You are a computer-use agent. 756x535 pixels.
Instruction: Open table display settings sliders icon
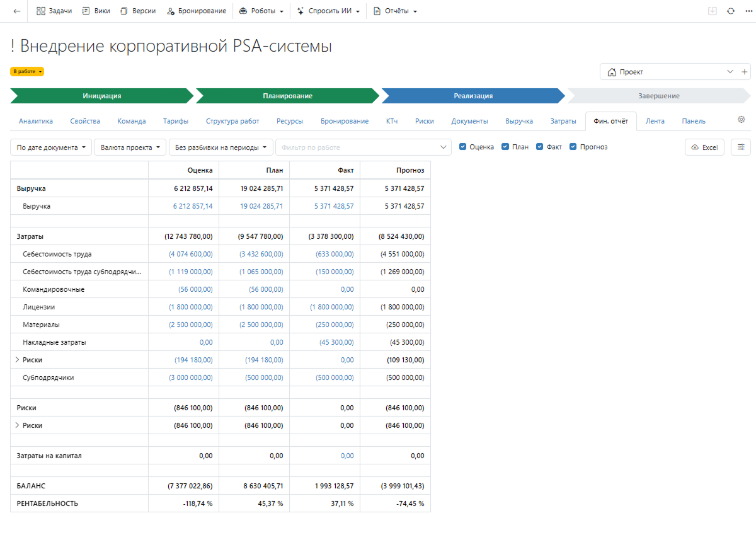pyautogui.click(x=741, y=147)
